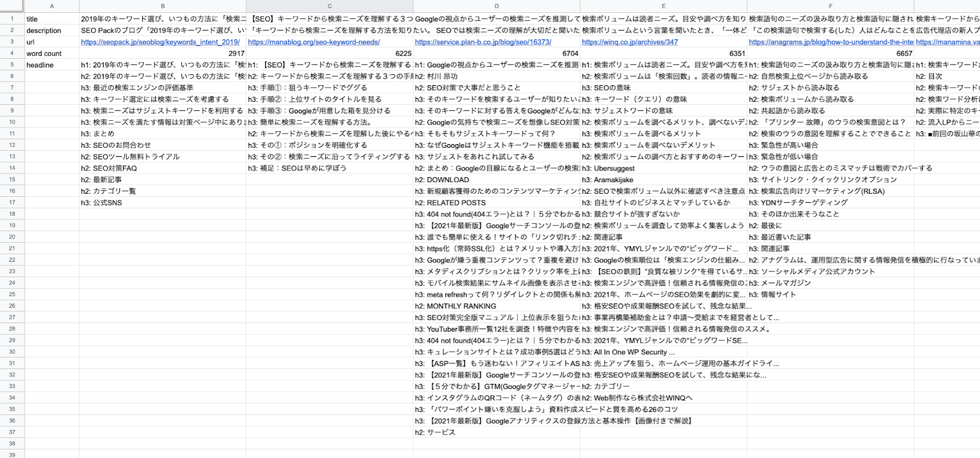The image size is (980, 458).
Task: Select cell "h3: 検索ボリュームを調べないデメリット"
Action: 663,145
